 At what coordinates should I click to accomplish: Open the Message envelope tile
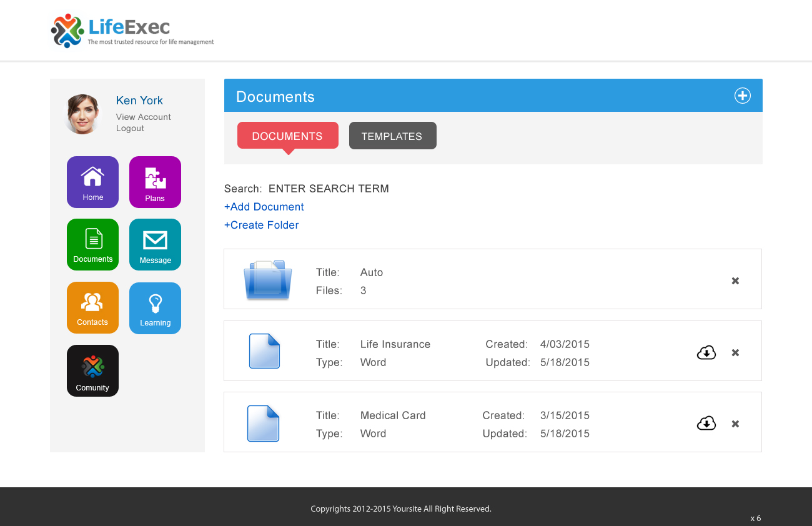coord(155,244)
